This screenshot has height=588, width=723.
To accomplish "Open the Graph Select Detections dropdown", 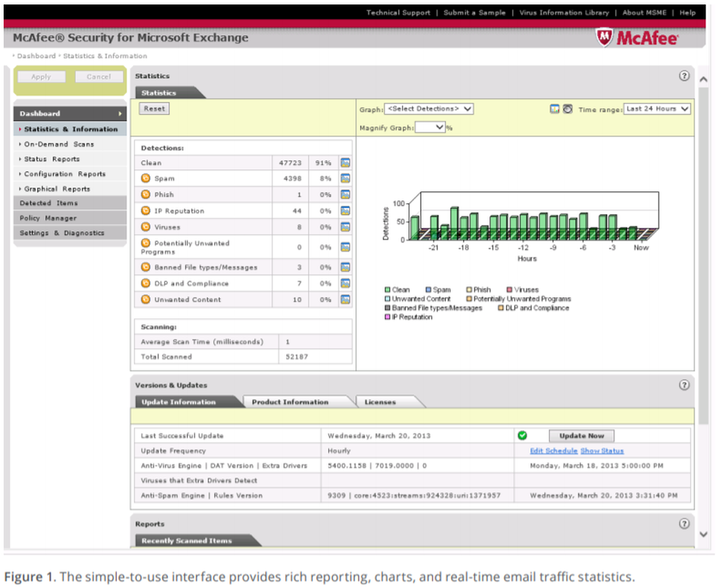I will tap(429, 108).
